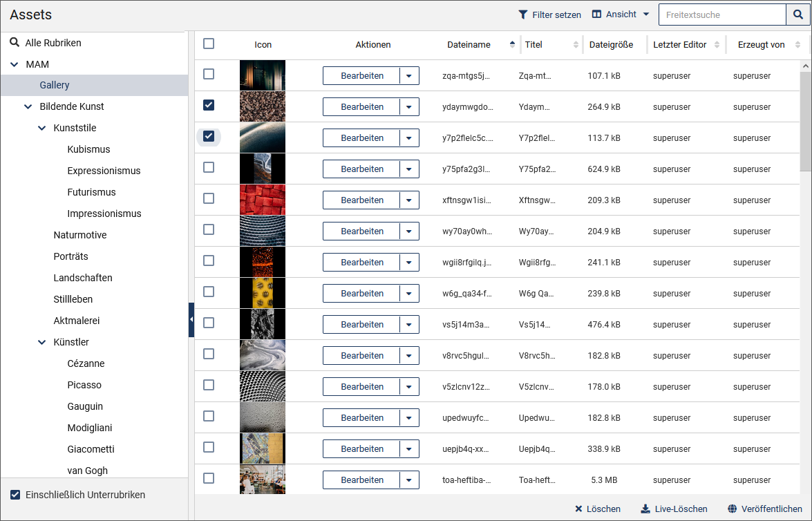Click the search magnifier button
Image resolution: width=812 pixels, height=521 pixels.
[x=798, y=15]
